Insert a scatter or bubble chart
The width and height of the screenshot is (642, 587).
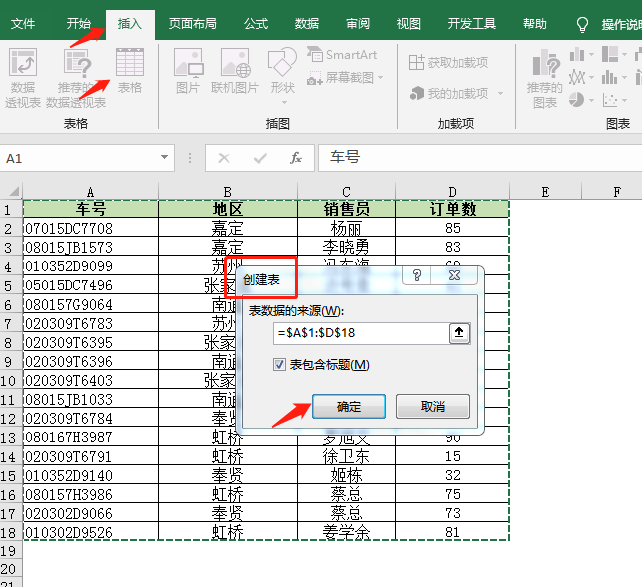tap(610, 100)
